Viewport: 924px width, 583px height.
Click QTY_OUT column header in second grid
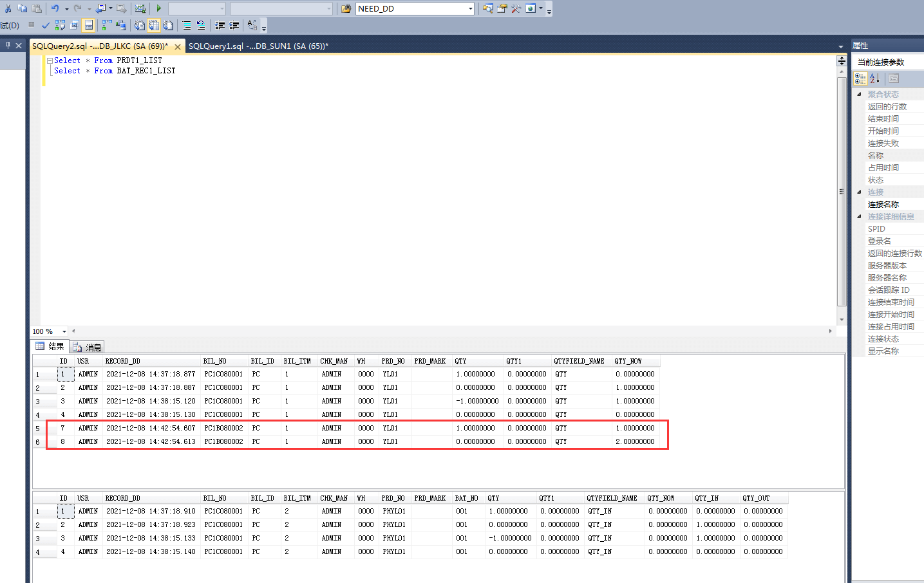[763, 498]
